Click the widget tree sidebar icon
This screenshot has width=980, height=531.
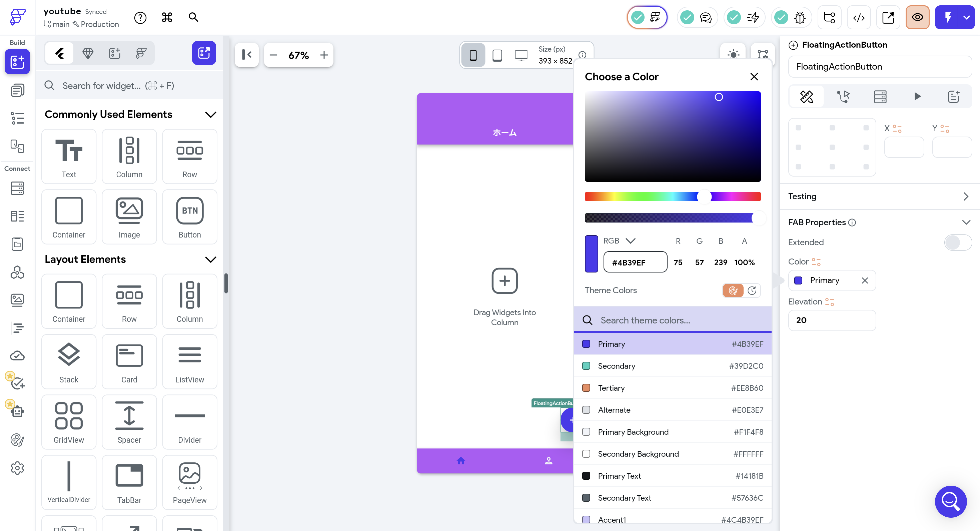pyautogui.click(x=17, y=118)
